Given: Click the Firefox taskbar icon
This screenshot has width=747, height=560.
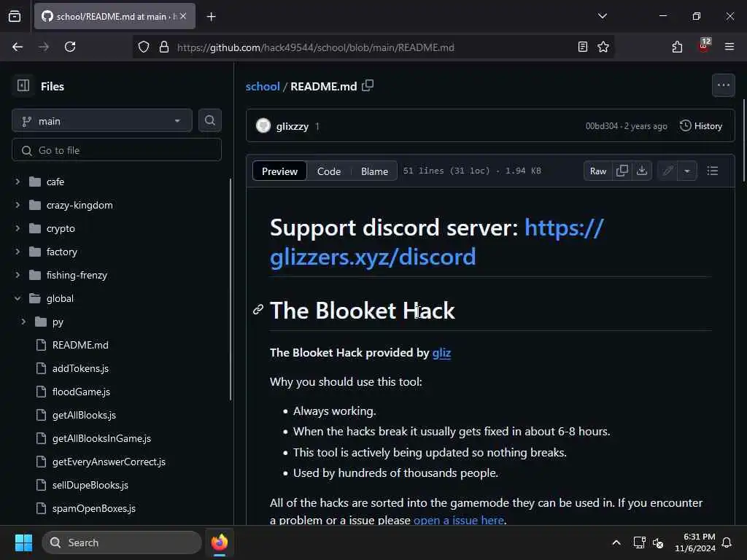Looking at the screenshot, I should [219, 542].
